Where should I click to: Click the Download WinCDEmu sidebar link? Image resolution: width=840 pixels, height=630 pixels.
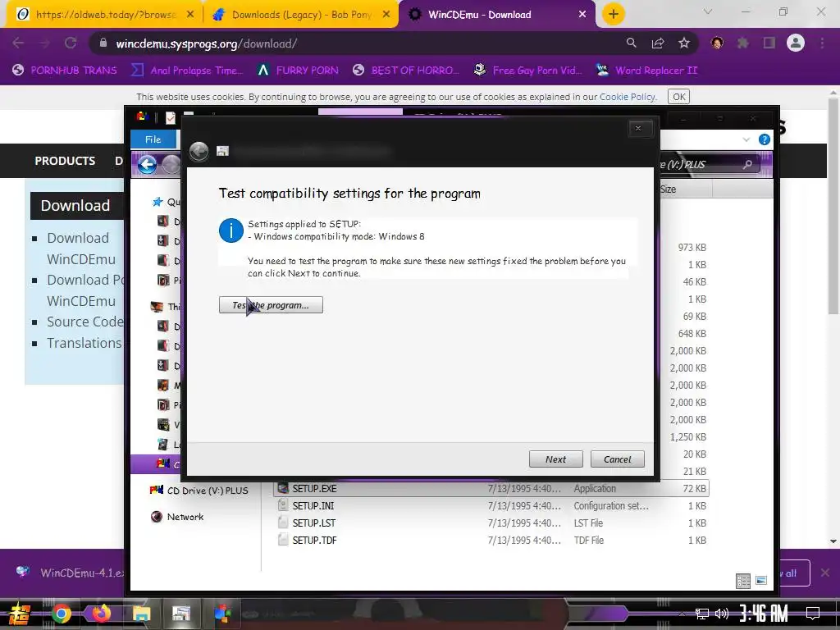click(x=80, y=249)
